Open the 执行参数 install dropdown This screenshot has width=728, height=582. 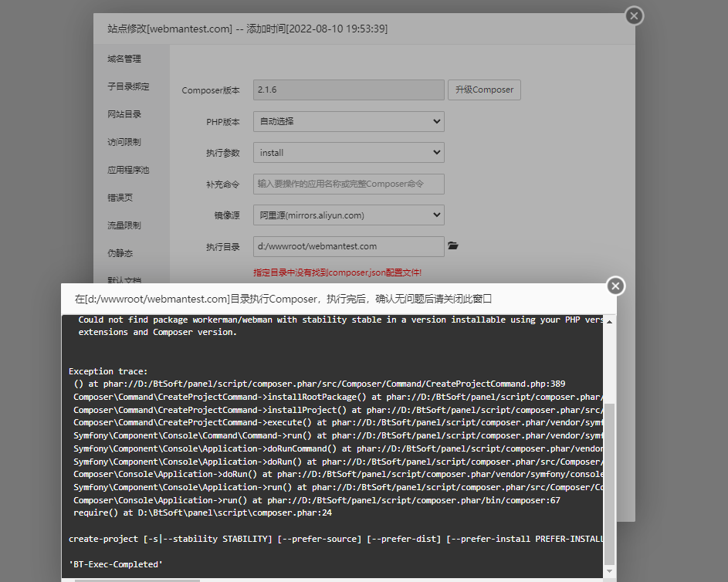349,152
